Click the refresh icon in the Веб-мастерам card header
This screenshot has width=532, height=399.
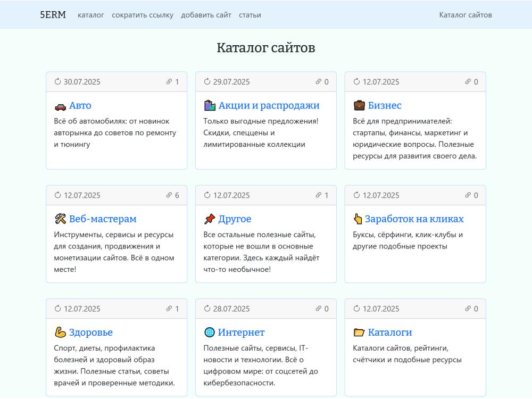(57, 195)
